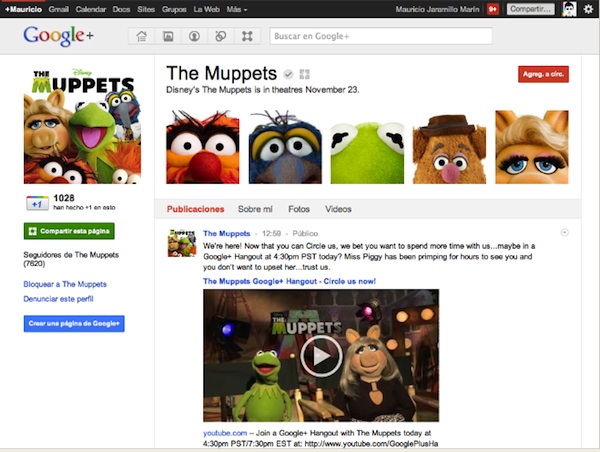Click the 1028 +1 count text
The image size is (600, 452).
coord(64,198)
